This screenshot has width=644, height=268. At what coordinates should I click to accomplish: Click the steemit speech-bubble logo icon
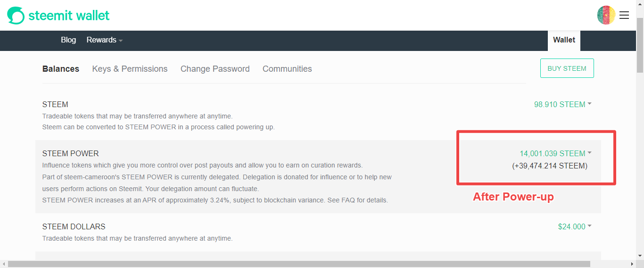click(x=16, y=16)
